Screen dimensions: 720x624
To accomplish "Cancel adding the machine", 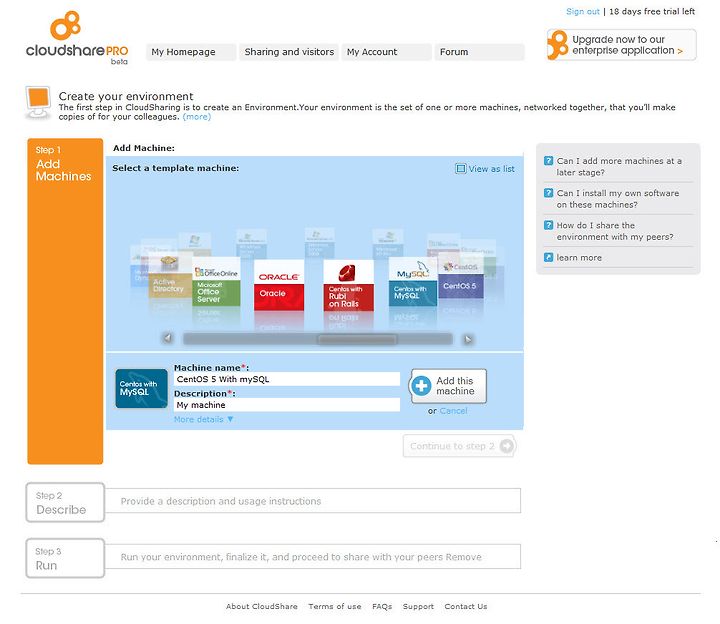I will coord(453,411).
